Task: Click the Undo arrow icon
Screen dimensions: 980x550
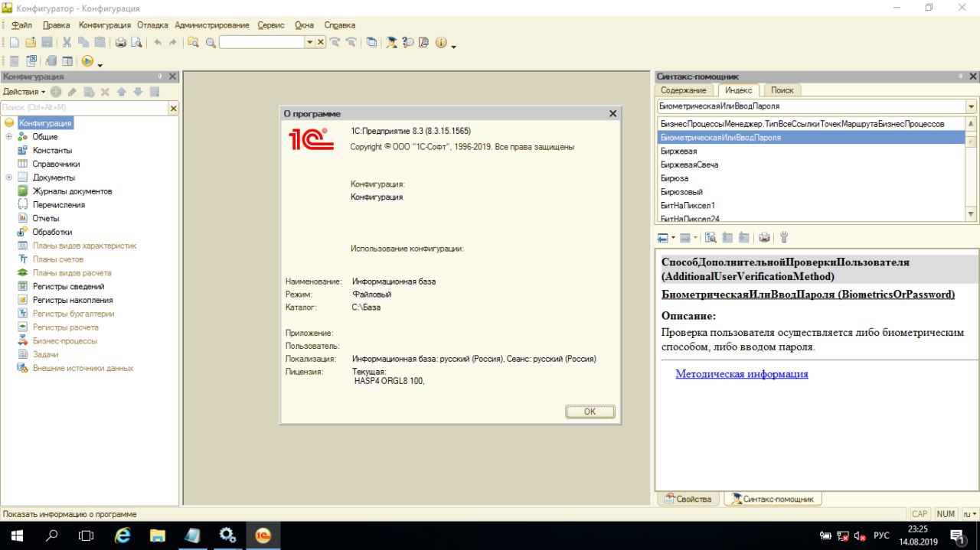Action: pyautogui.click(x=158, y=43)
